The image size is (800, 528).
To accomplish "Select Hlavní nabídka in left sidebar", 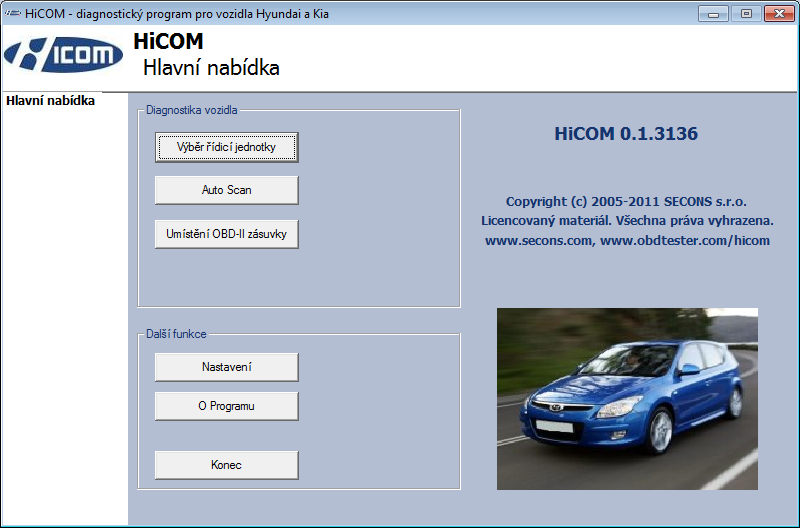I will coord(51,100).
